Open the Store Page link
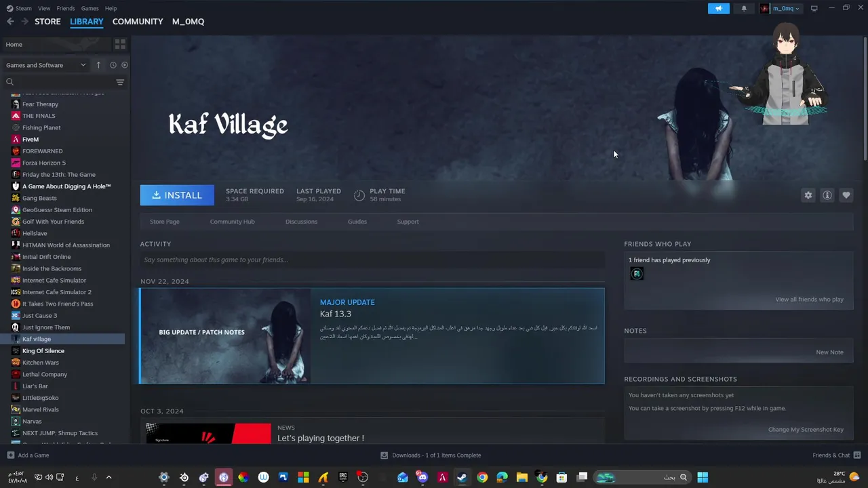Screen dimensions: 868x488 (x=165, y=222)
